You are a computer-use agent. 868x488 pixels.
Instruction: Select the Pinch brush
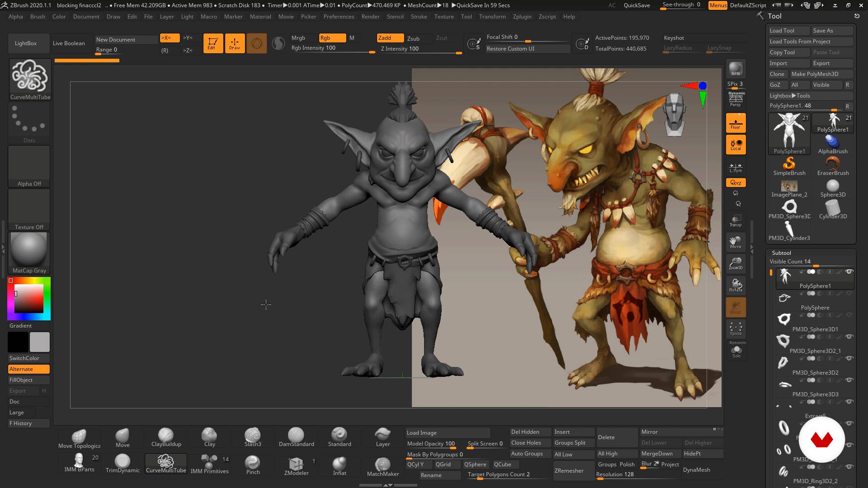pyautogui.click(x=253, y=465)
